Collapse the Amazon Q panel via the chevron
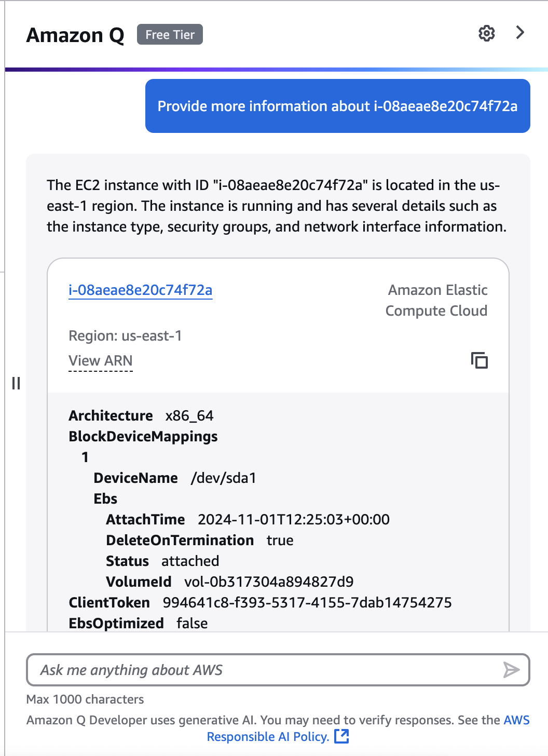Viewport: 548px width, 756px height. click(519, 32)
